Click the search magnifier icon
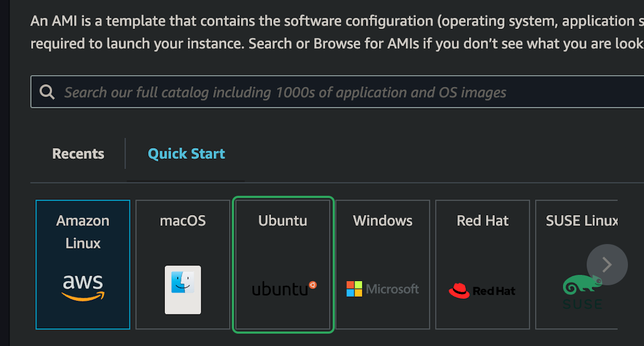 [x=47, y=92]
